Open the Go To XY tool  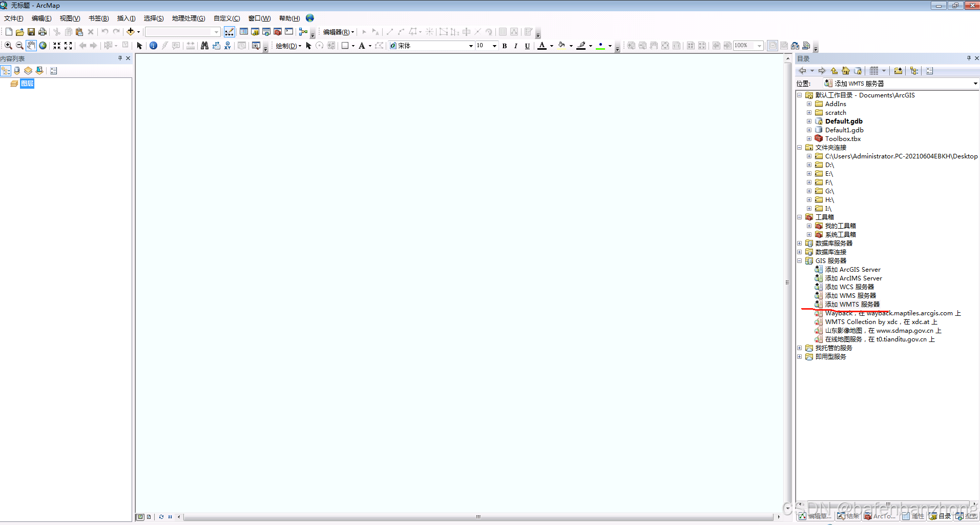click(227, 46)
